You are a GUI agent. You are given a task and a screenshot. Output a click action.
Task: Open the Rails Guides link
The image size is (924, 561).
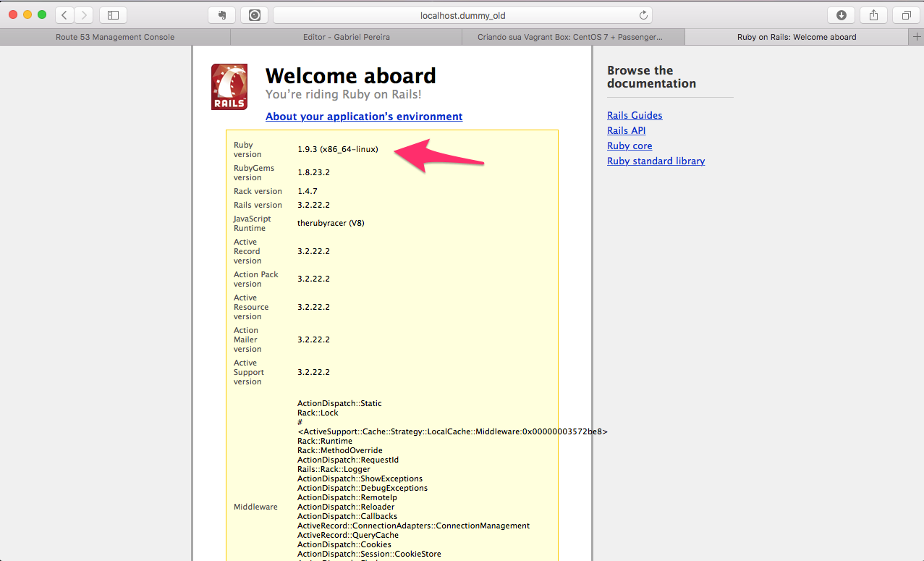(x=635, y=116)
